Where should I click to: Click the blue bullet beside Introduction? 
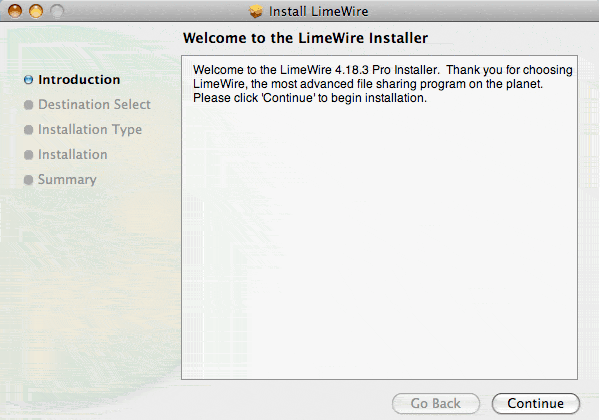coord(28,80)
